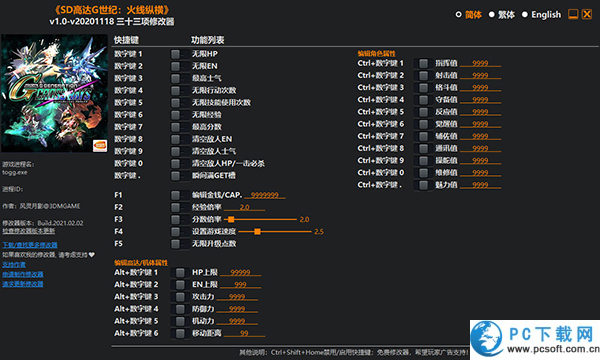This screenshot has height=360, width=600.
Task: Enable 觉醒值 checkbox
Action: (423, 124)
